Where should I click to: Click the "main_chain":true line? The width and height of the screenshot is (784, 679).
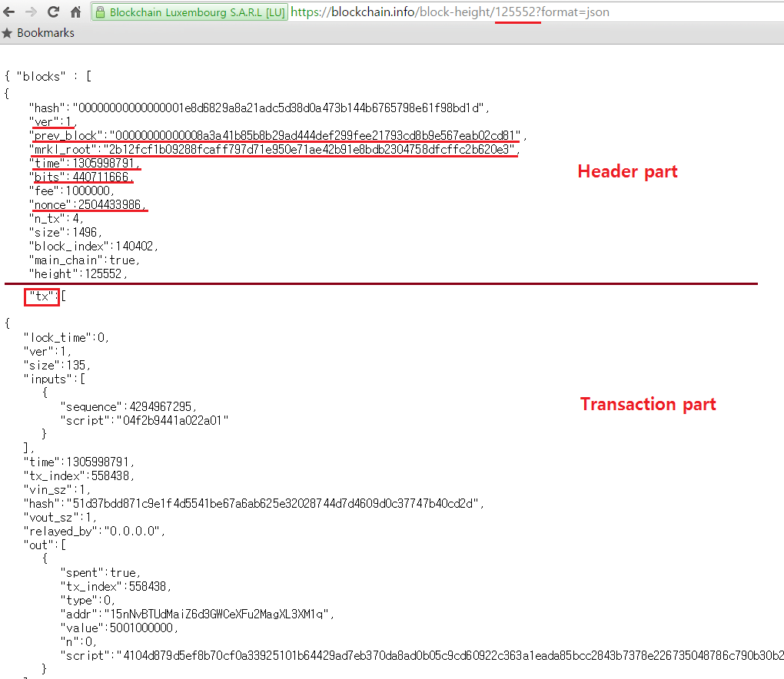click(x=84, y=260)
